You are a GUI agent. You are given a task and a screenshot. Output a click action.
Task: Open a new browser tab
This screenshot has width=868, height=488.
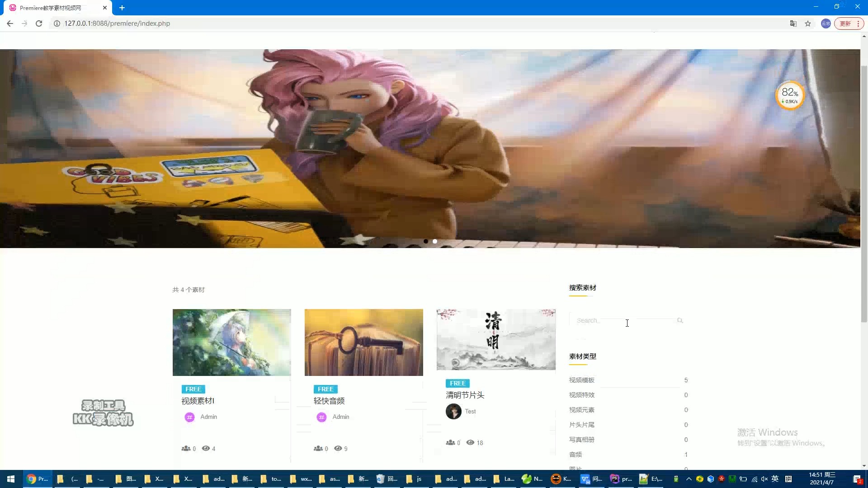122,8
